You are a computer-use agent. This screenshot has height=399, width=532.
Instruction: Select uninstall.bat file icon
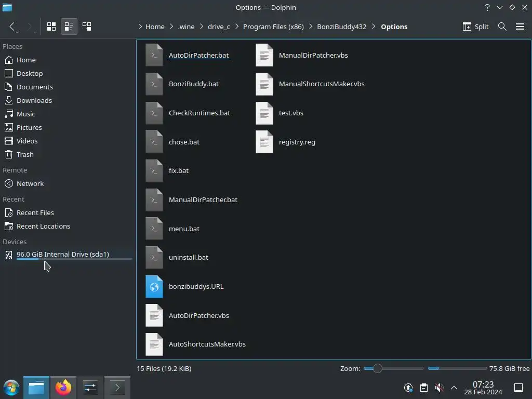click(154, 258)
